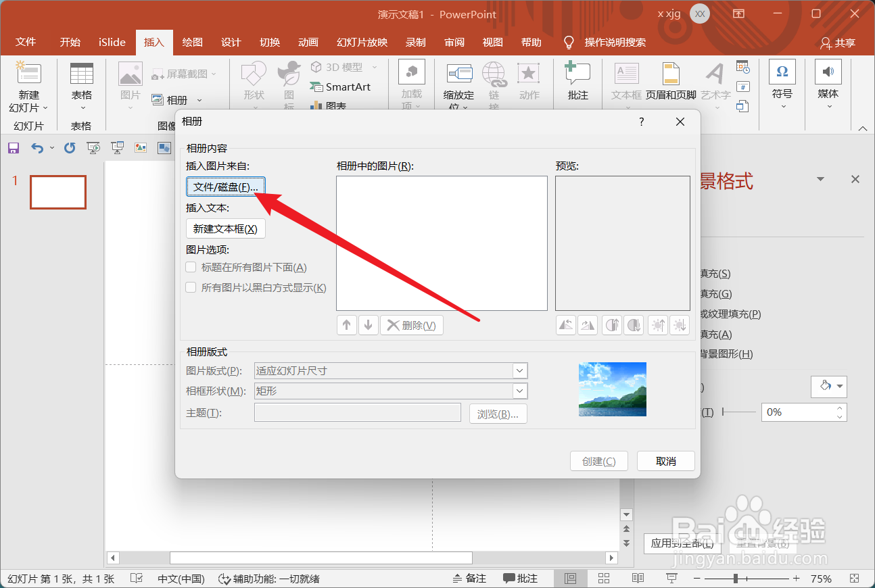Click the transparency 0% input field
The image size is (875, 588).
[797, 412]
